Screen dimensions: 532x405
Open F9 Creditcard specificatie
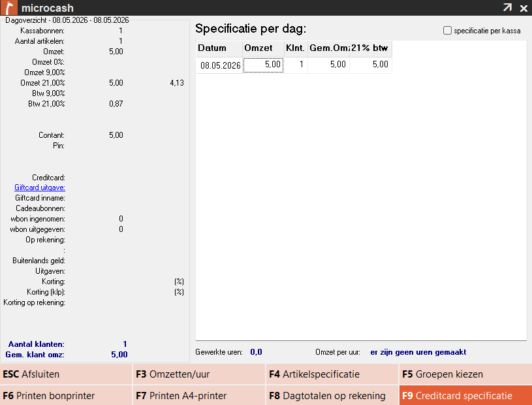tap(465, 395)
